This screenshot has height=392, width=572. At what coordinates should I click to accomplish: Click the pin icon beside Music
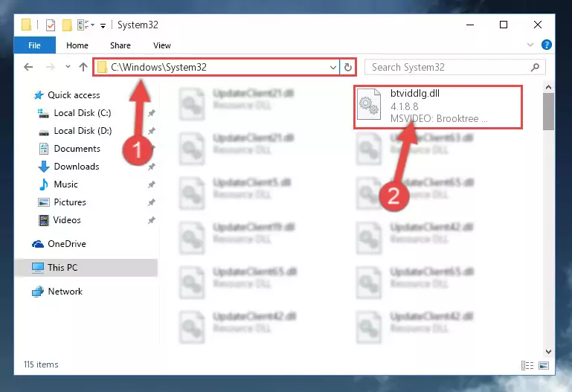coord(152,184)
